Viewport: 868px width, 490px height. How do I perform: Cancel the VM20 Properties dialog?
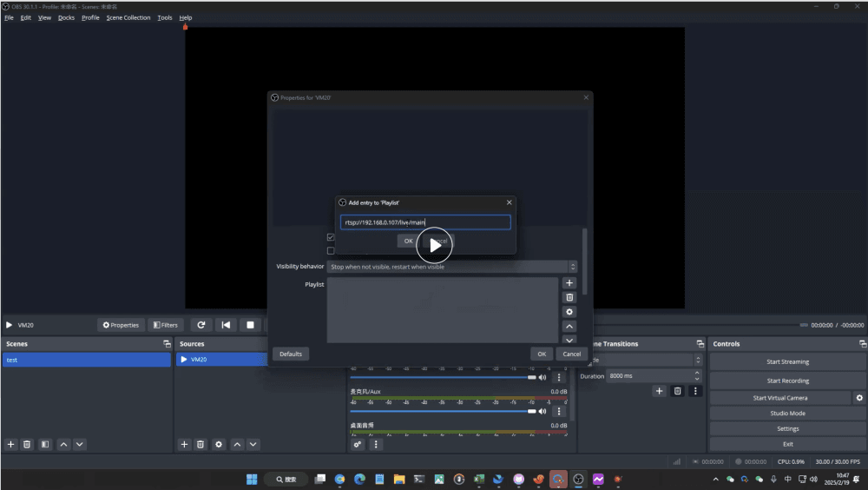point(572,354)
